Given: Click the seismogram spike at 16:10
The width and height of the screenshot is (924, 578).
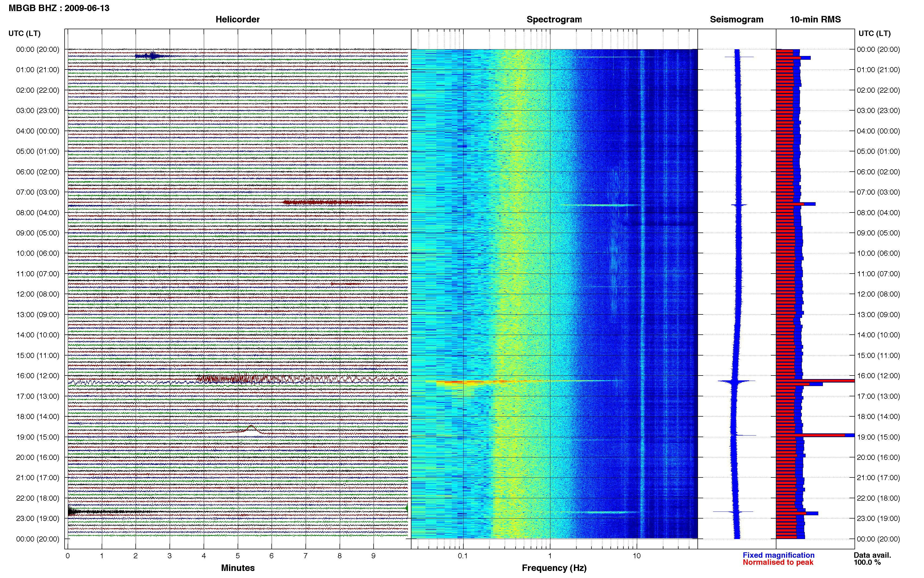Looking at the screenshot, I should coord(736,381).
